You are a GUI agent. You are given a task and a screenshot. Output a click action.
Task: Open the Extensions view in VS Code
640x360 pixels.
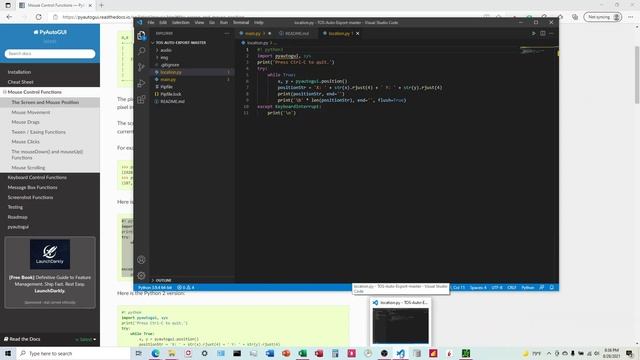[141, 99]
